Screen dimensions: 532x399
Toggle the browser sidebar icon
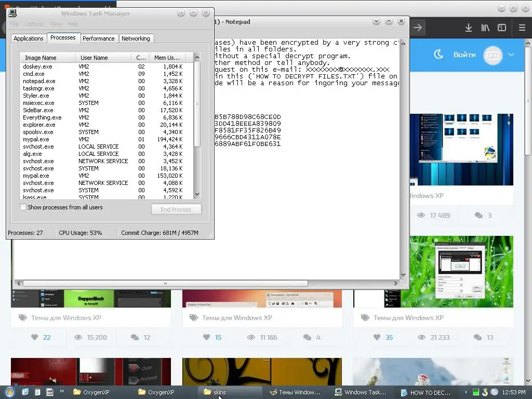pyautogui.click(x=502, y=28)
